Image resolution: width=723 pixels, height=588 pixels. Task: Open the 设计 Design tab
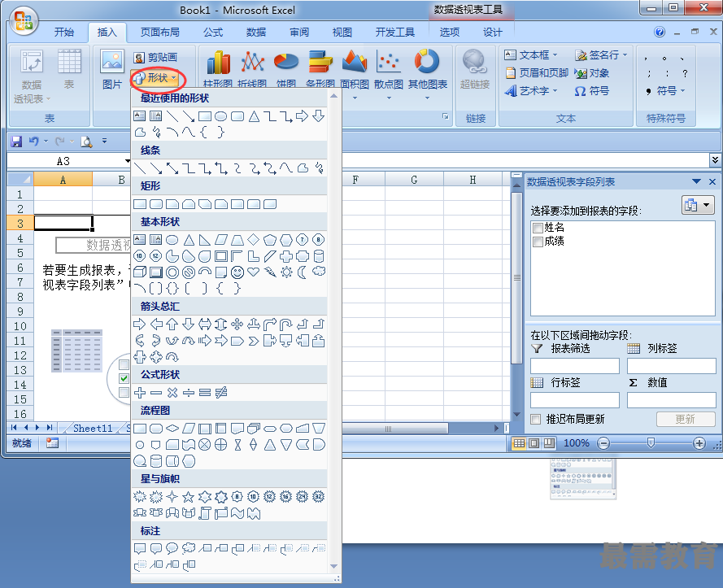[x=493, y=32]
